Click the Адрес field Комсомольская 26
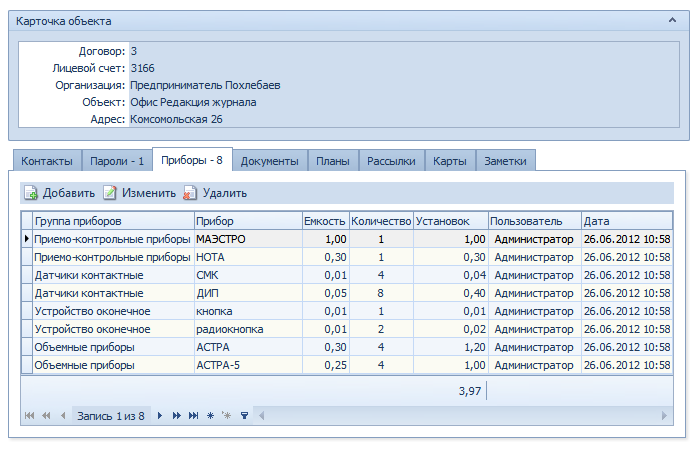 (x=176, y=119)
